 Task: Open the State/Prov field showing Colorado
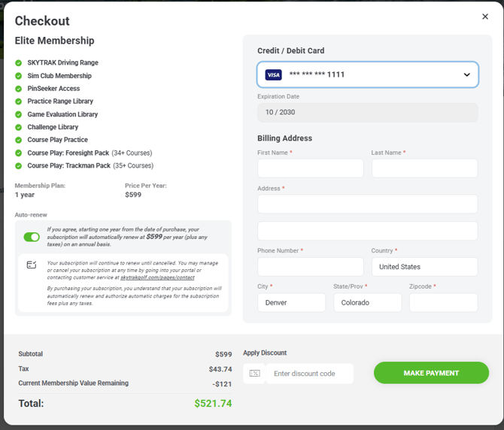click(x=367, y=303)
